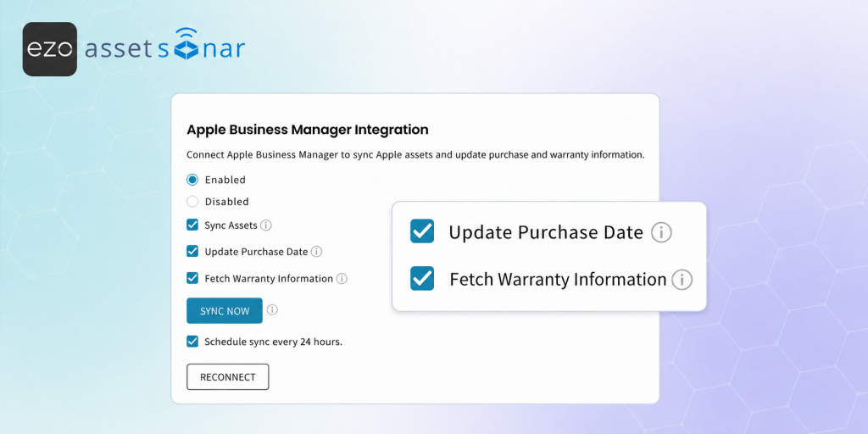Image resolution: width=868 pixels, height=434 pixels.
Task: Open info icon next to SYNC NOW button
Action: 272,310
